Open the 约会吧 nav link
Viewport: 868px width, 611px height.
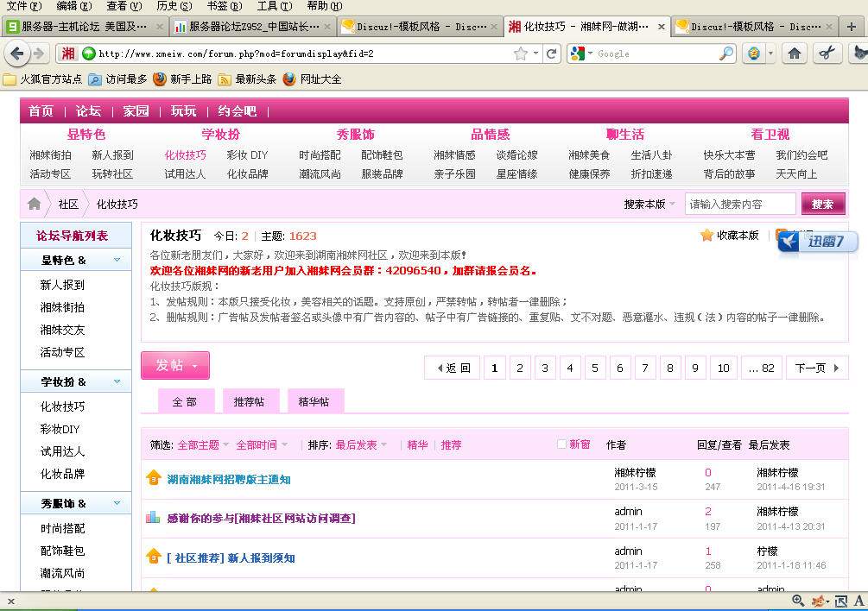point(237,111)
